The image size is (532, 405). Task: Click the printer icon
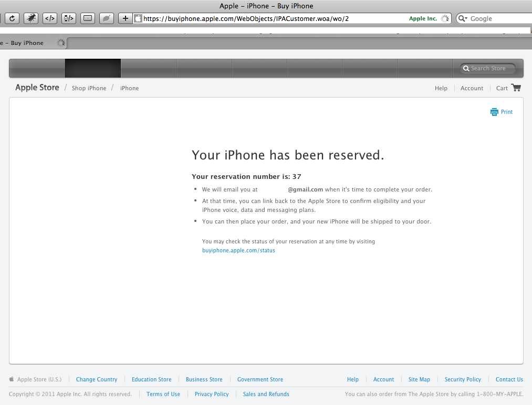click(494, 112)
